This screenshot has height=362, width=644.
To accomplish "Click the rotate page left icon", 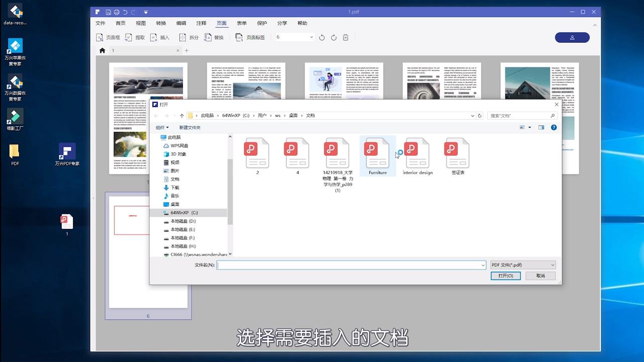I will [x=322, y=37].
